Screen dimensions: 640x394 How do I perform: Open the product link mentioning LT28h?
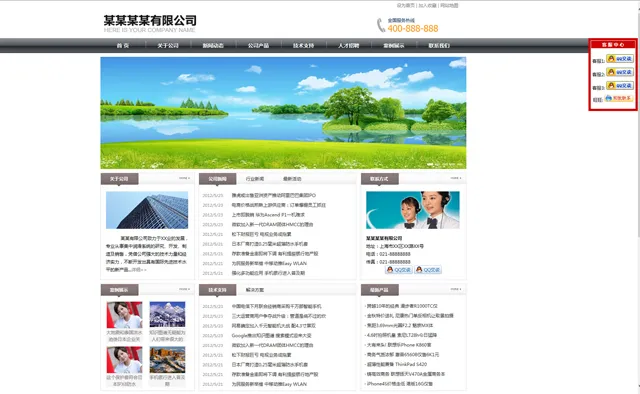[x=402, y=335]
